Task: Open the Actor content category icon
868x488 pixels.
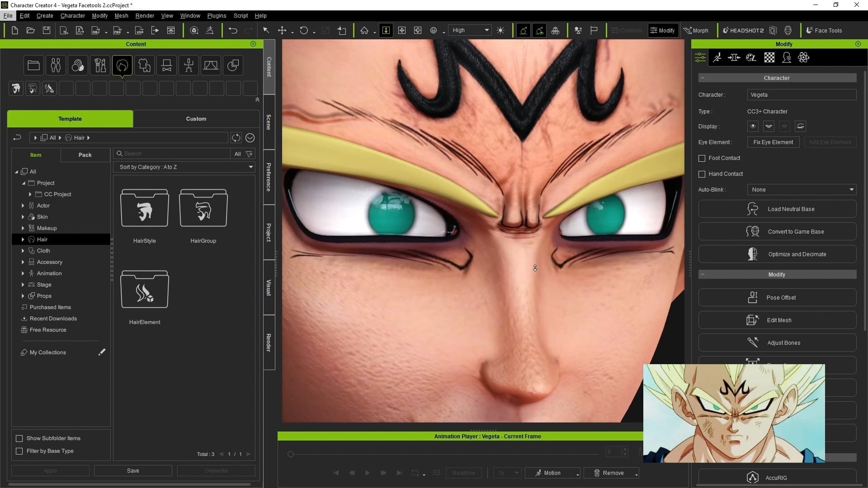Action: coord(56,66)
